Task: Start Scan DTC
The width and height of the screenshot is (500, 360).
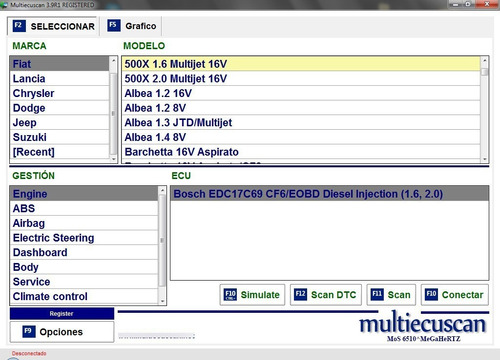Action: pyautogui.click(x=326, y=295)
